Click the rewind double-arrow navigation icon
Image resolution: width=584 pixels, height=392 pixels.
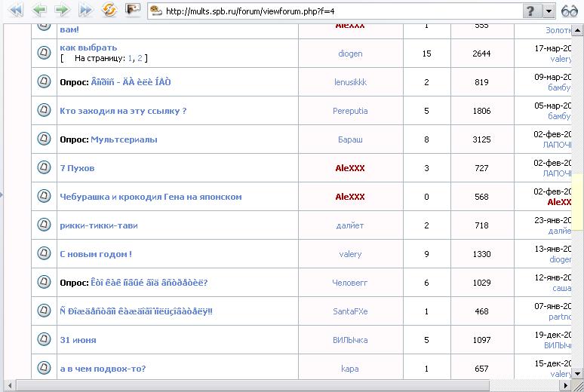tap(15, 10)
